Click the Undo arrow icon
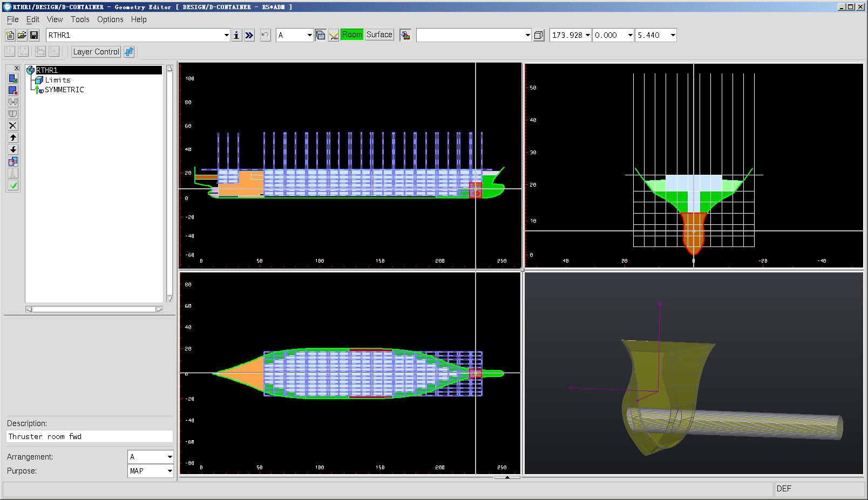The height and width of the screenshot is (500, 868). point(265,35)
